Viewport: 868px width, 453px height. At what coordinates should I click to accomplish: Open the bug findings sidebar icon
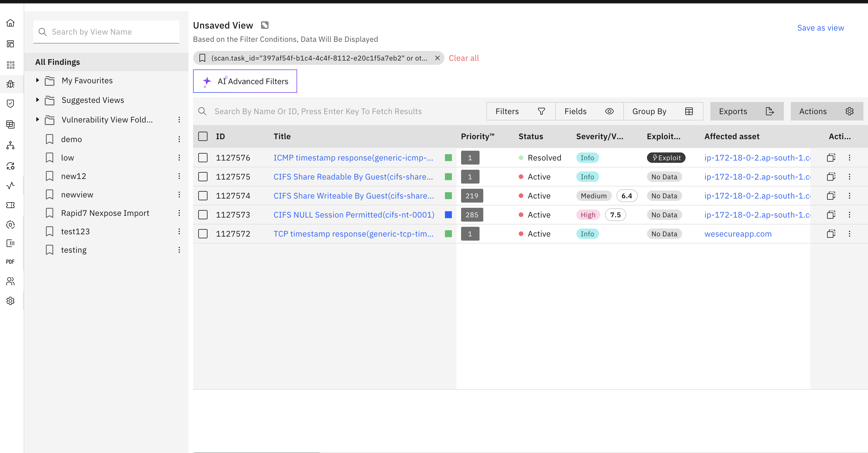(x=10, y=84)
